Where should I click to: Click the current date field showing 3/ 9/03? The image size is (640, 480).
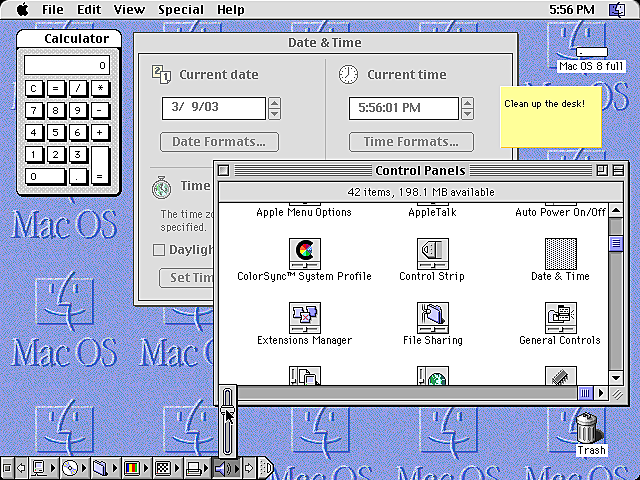214,108
